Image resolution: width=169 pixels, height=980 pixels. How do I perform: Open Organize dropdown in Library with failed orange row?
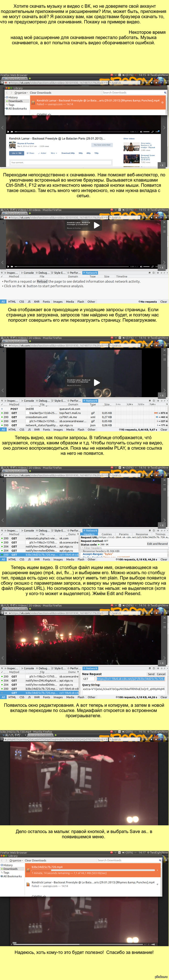tap(21, 93)
